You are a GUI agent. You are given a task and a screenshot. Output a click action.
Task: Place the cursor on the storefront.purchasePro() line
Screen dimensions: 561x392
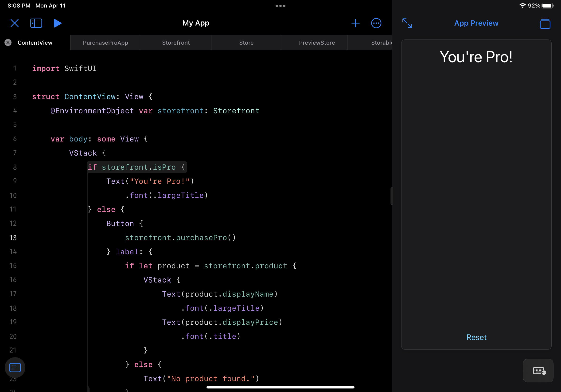180,238
